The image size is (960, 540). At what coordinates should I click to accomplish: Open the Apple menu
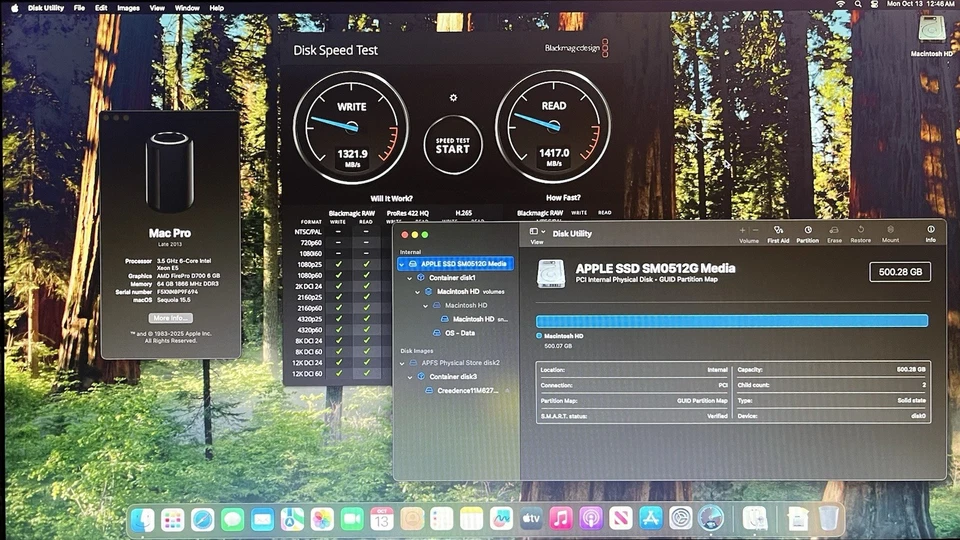tap(15, 8)
